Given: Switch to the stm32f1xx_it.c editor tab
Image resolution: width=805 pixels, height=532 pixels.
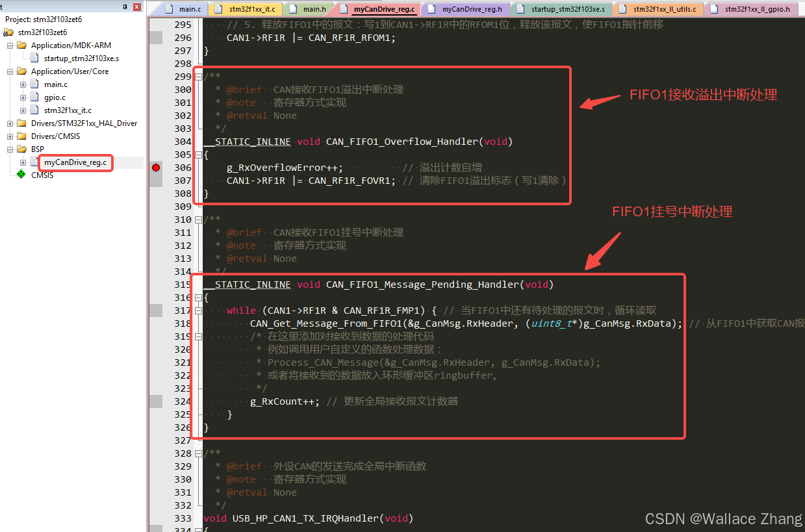Looking at the screenshot, I should [246, 9].
